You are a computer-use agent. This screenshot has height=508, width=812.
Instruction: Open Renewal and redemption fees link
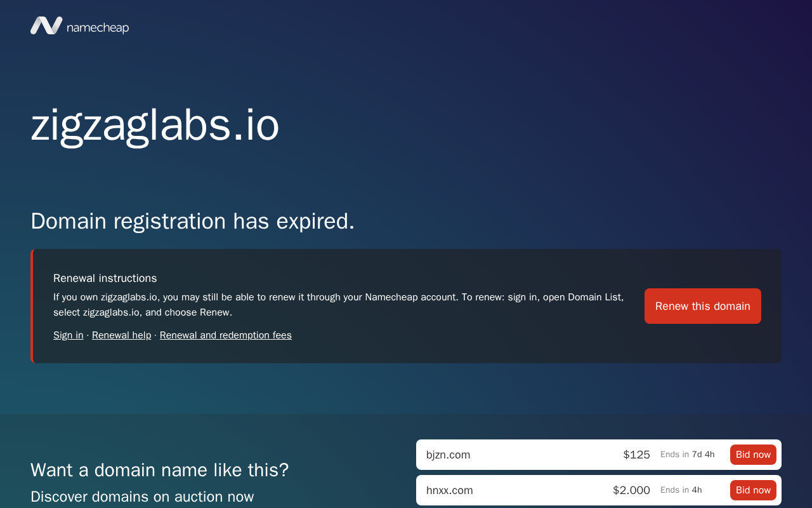(x=226, y=335)
